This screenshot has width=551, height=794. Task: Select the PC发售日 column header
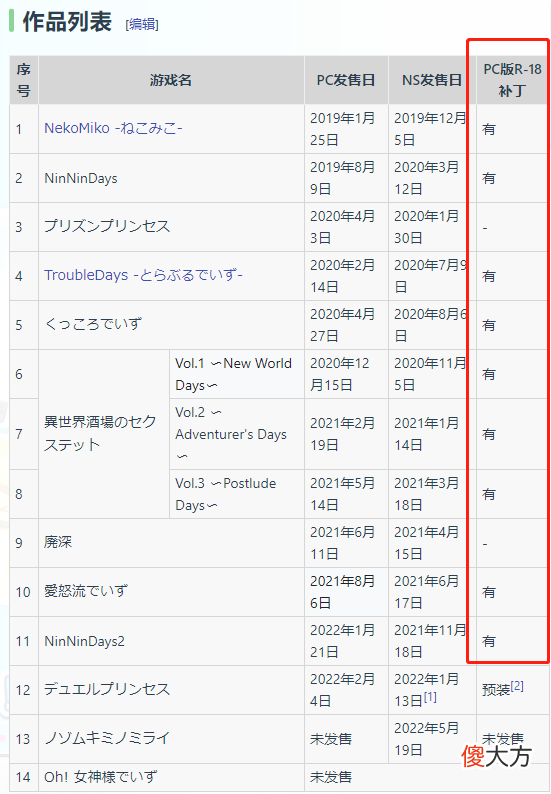click(346, 80)
